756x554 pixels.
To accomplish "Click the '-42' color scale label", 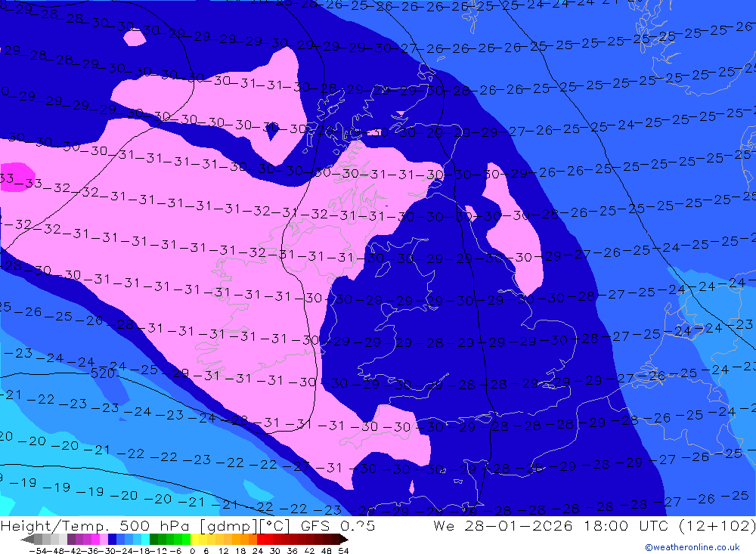I will pyautogui.click(x=73, y=551).
